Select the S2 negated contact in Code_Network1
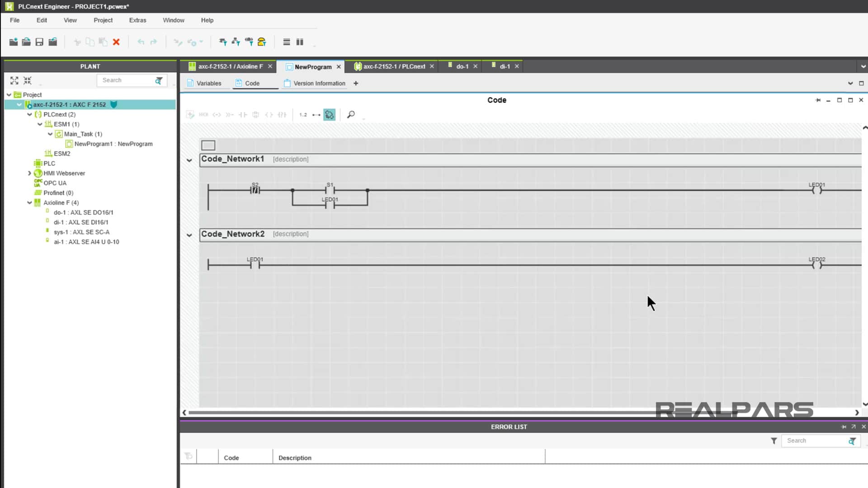Viewport: 868px width, 488px height. click(255, 190)
